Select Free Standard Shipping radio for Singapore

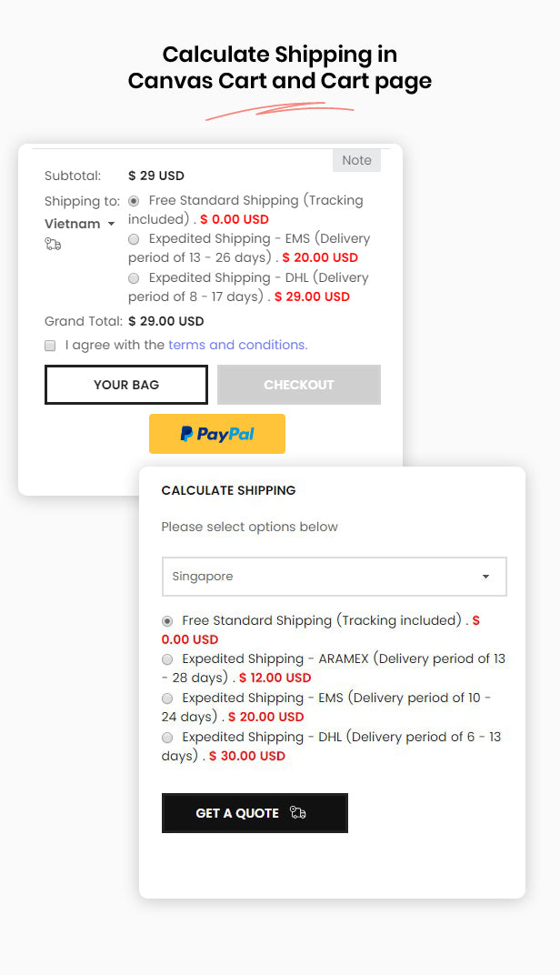point(167,621)
